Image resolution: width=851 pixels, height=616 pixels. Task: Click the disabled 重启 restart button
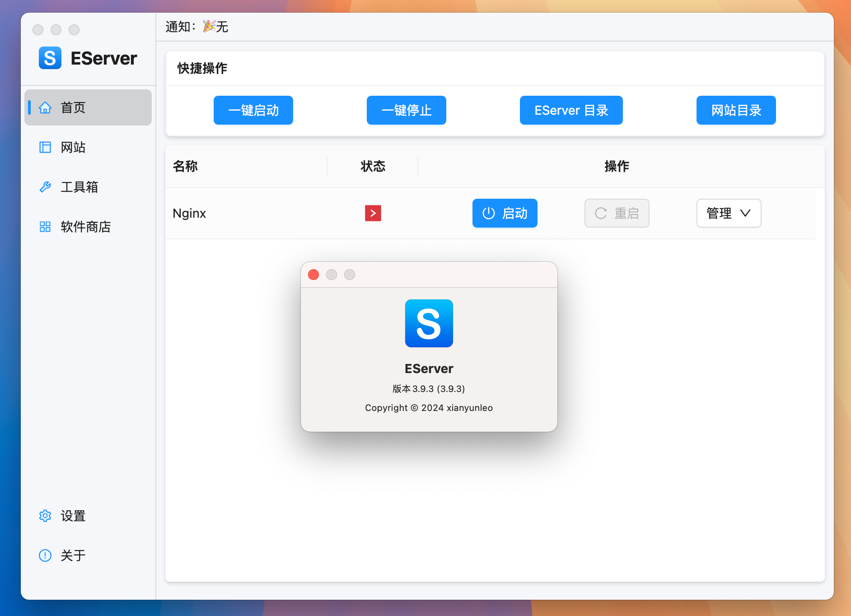617,213
